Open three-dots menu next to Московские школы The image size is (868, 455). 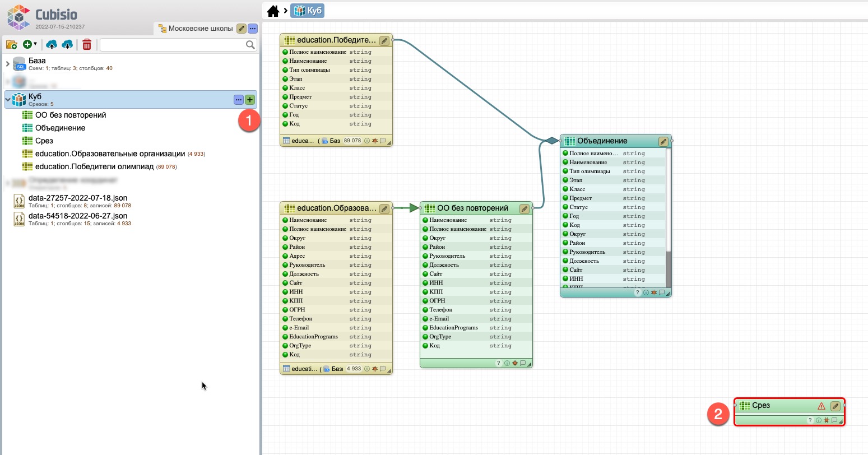pos(253,29)
